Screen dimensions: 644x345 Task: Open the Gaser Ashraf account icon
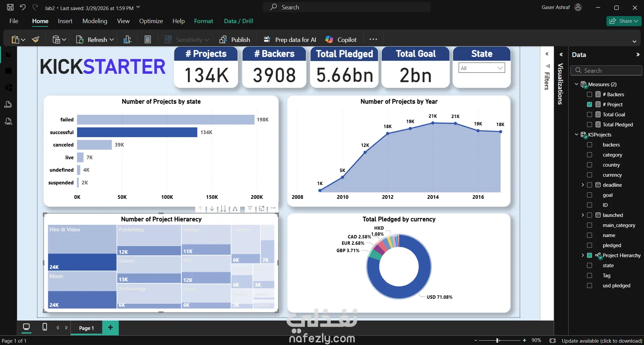[578, 7]
